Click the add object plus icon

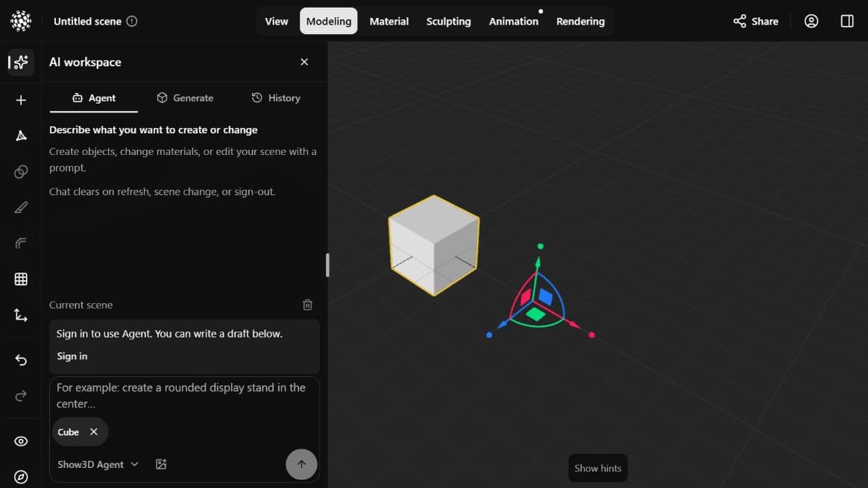tap(20, 100)
